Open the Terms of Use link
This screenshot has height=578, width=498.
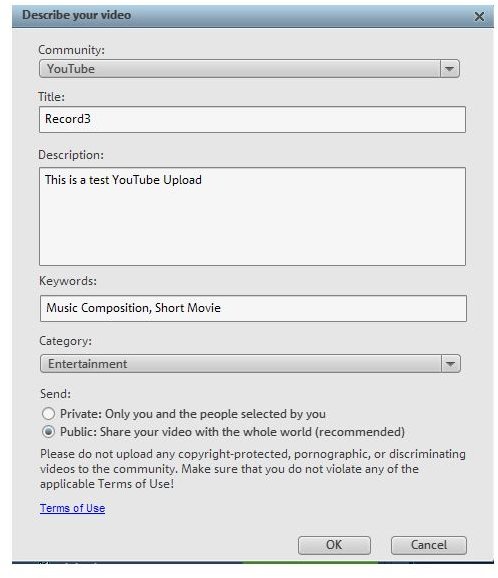[73, 508]
